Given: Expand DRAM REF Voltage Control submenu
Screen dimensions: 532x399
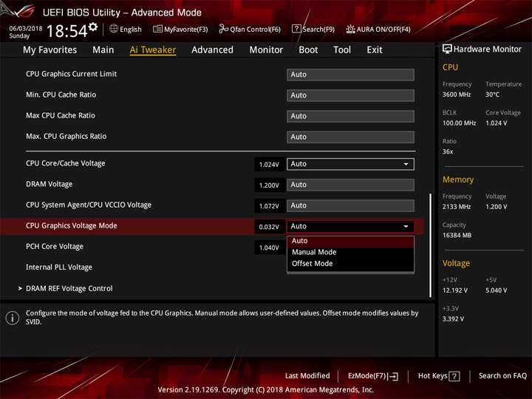Looking at the screenshot, I should point(69,288).
